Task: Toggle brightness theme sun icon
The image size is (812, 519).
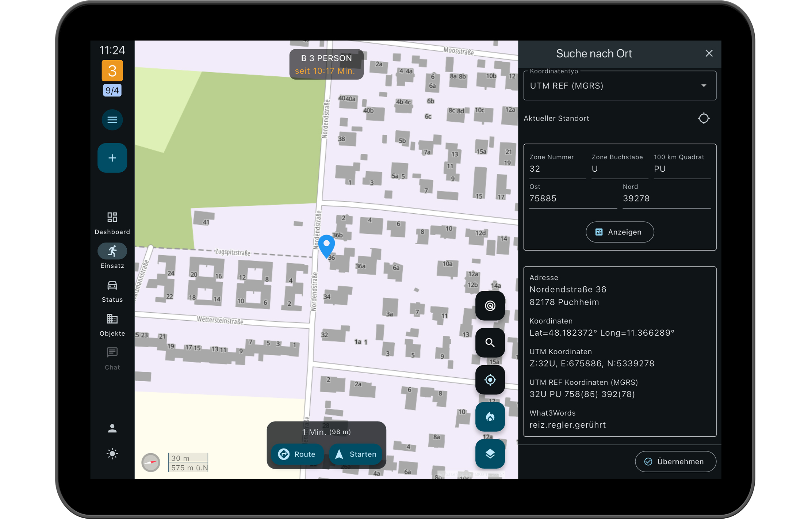Action: coord(112,454)
